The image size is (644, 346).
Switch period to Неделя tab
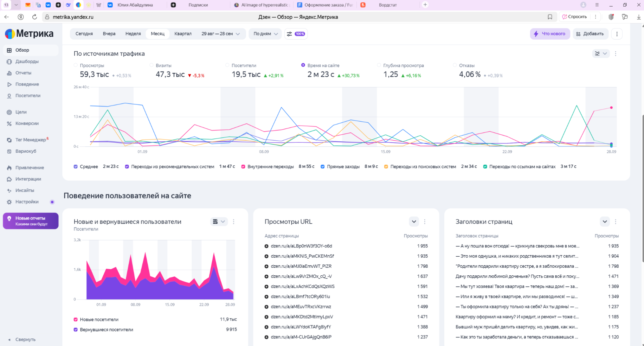click(x=133, y=34)
